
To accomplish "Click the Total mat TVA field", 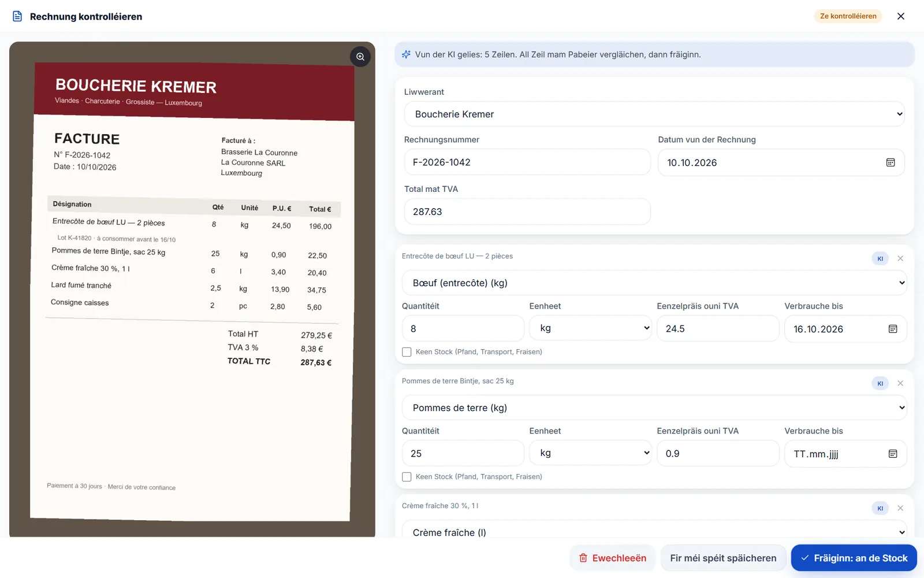I will [527, 212].
